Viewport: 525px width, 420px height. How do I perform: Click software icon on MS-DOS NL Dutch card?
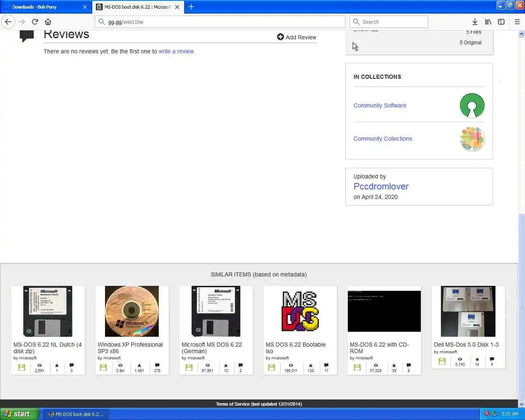point(21,367)
